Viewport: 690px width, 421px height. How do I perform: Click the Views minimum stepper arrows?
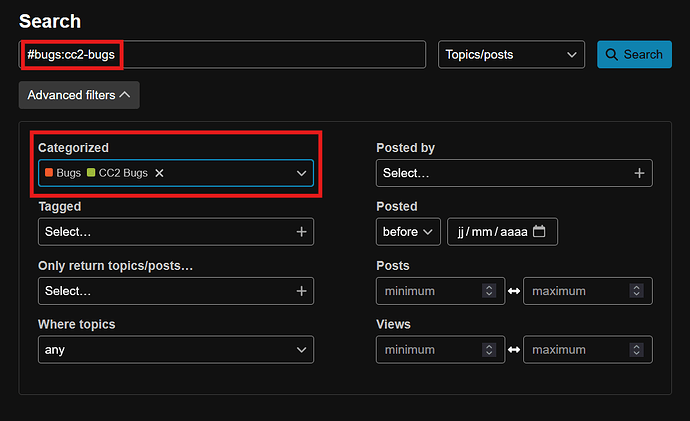tap(489, 350)
